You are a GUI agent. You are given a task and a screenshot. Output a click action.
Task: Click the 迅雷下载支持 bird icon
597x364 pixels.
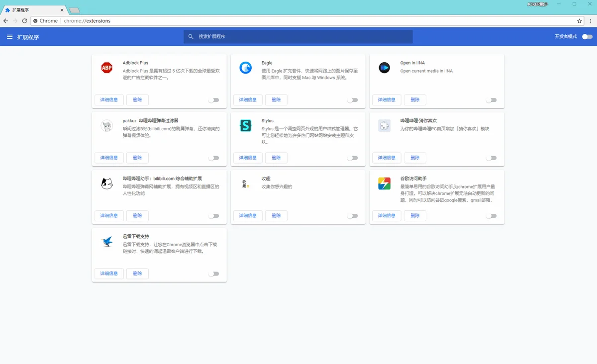coord(106,242)
